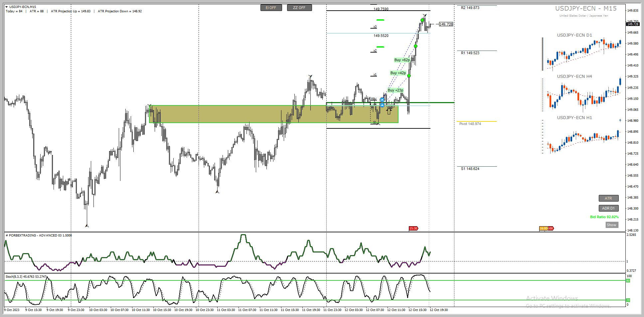Click the green target dot beside Buy +42p

point(409,76)
